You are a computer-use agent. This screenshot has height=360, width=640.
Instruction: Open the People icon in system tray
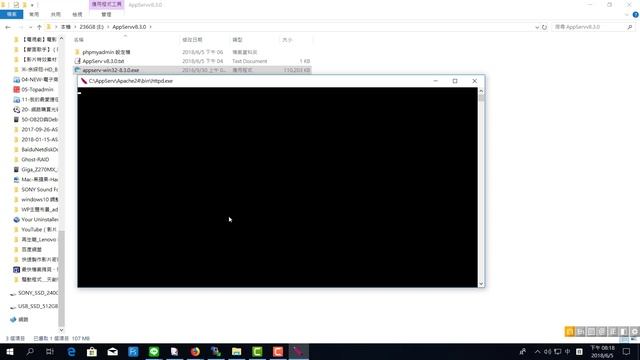click(522, 351)
